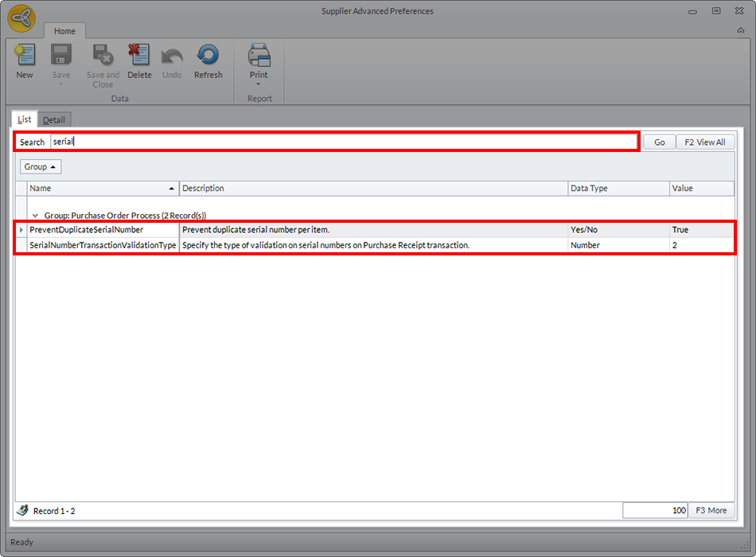Click the Delete icon in ribbon
The height and width of the screenshot is (557, 756).
tap(139, 56)
